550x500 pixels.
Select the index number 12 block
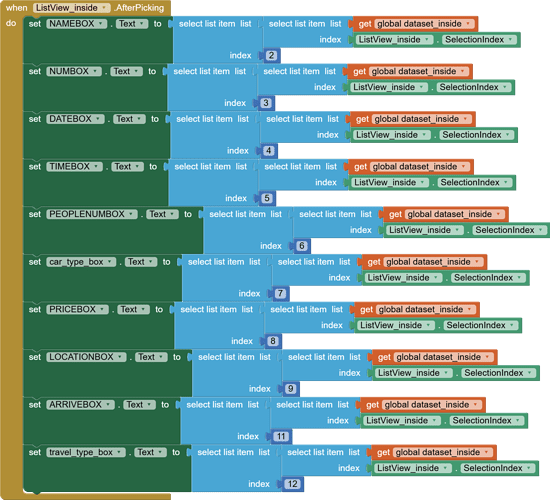click(293, 484)
